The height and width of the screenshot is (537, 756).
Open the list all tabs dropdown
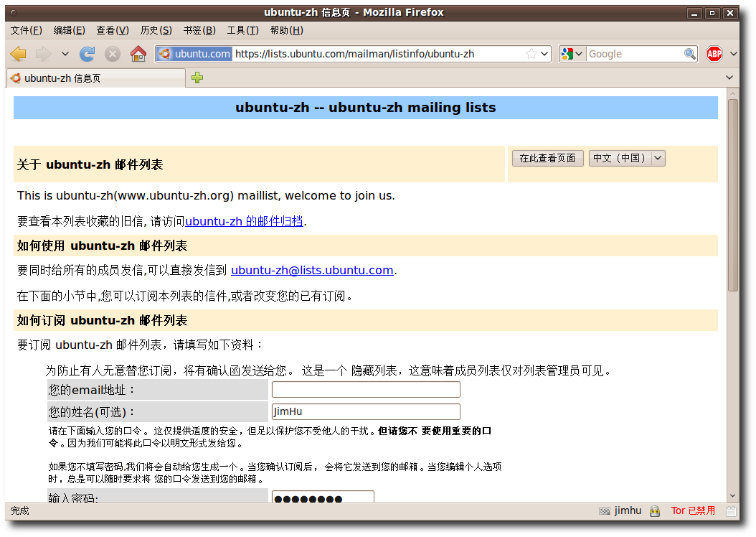click(729, 78)
